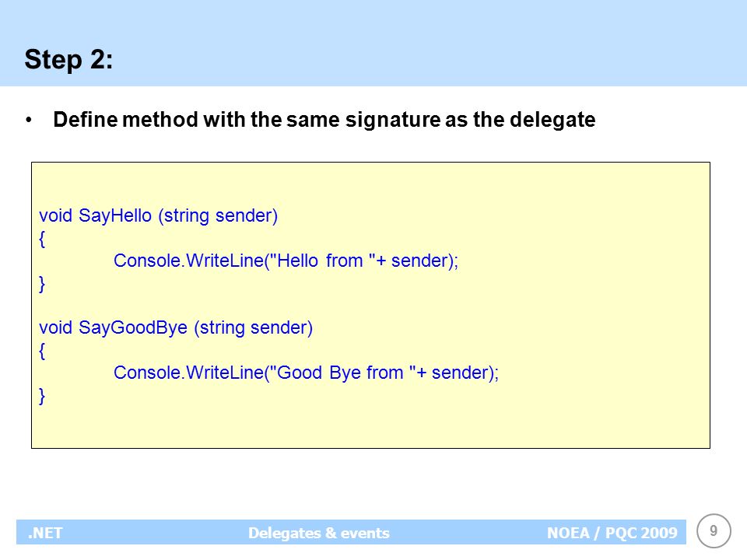The height and width of the screenshot is (560, 747).
Task: Click the '.NET' footer label
Action: coord(45,533)
